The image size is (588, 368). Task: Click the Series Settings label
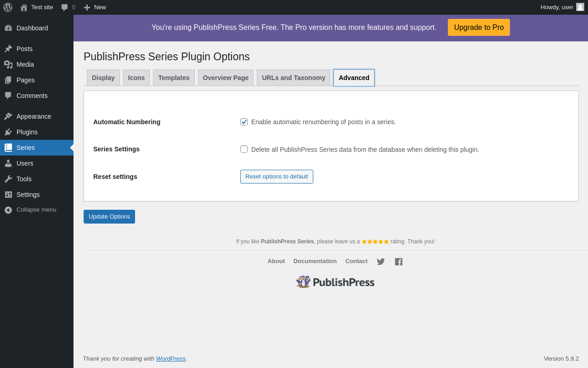click(x=116, y=149)
